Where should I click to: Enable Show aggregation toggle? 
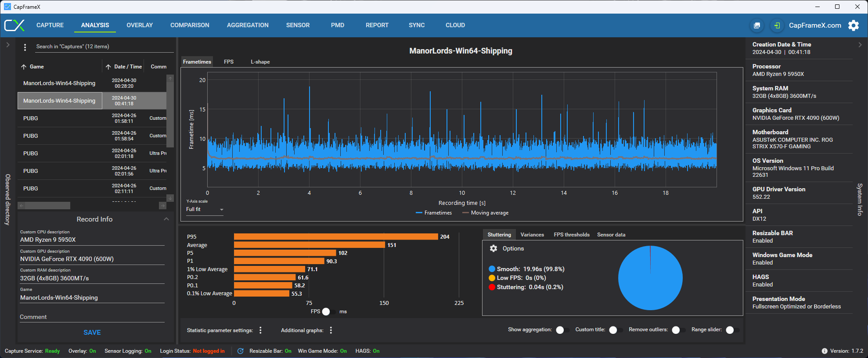pos(563,330)
